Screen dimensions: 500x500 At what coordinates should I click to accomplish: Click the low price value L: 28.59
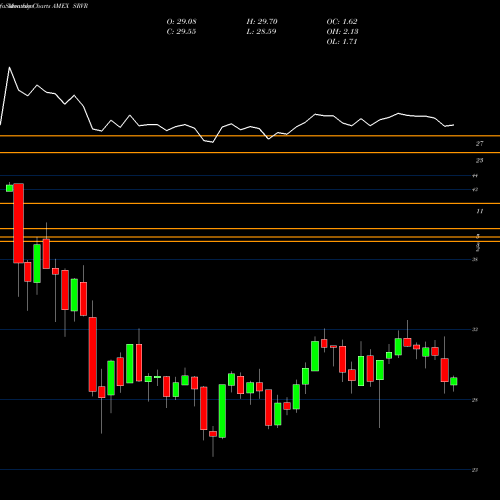pyautogui.click(x=261, y=32)
